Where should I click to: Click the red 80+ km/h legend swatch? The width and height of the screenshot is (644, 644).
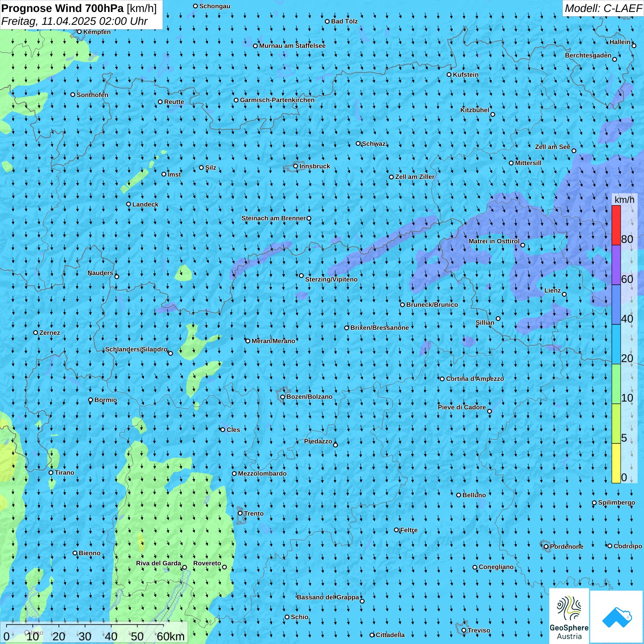pos(616,225)
